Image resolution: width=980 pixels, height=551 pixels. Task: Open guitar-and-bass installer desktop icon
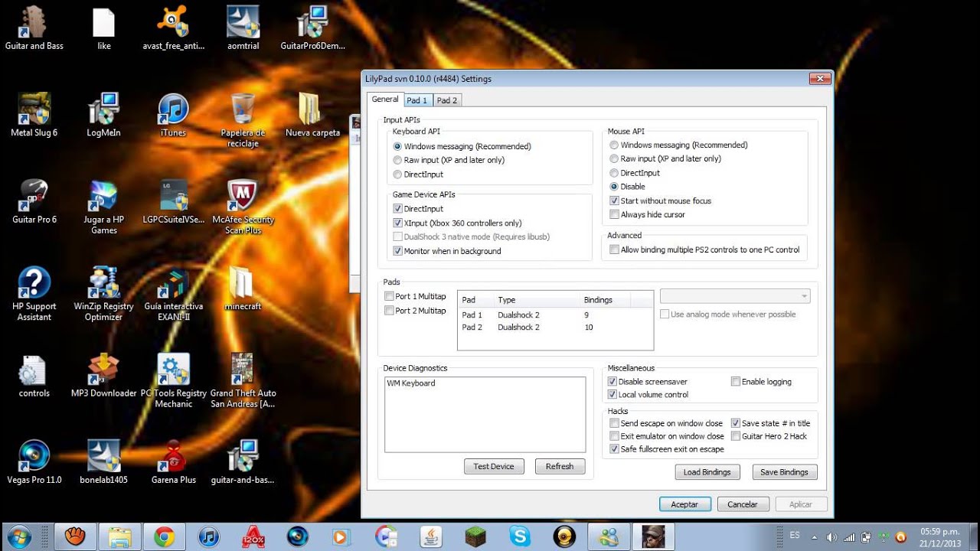[x=243, y=462]
